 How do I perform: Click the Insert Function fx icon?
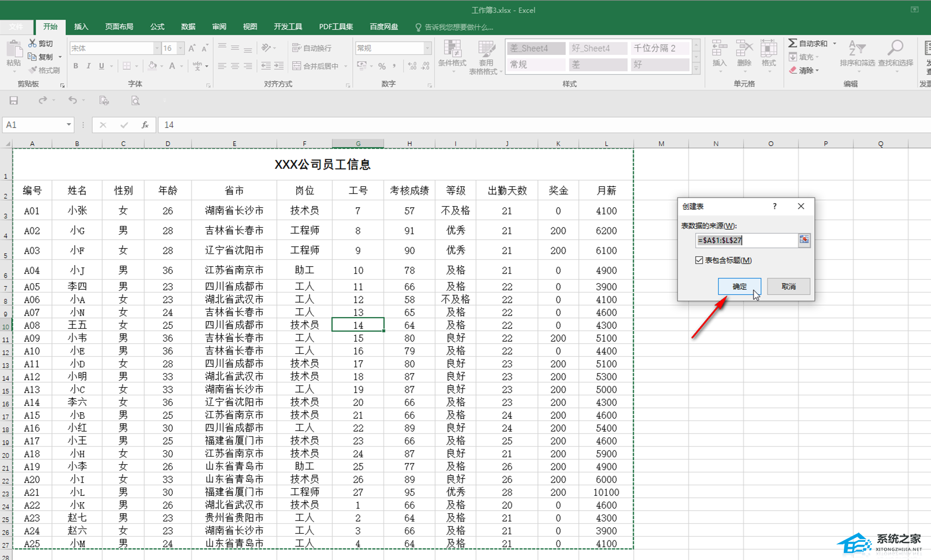coord(145,125)
